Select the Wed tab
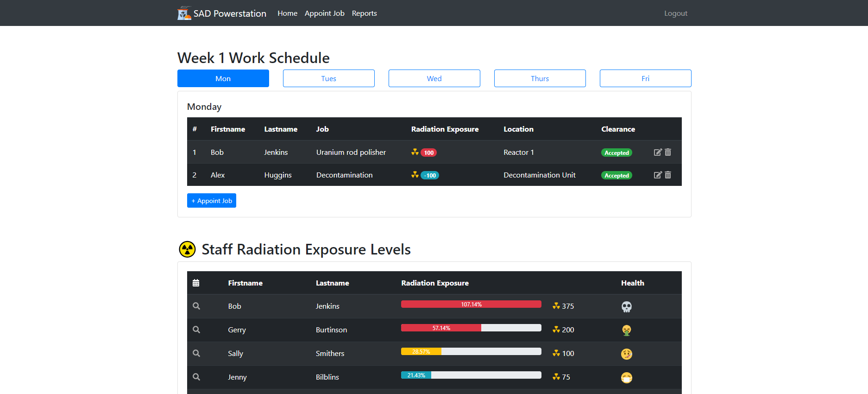The width and height of the screenshot is (868, 394). coord(434,78)
